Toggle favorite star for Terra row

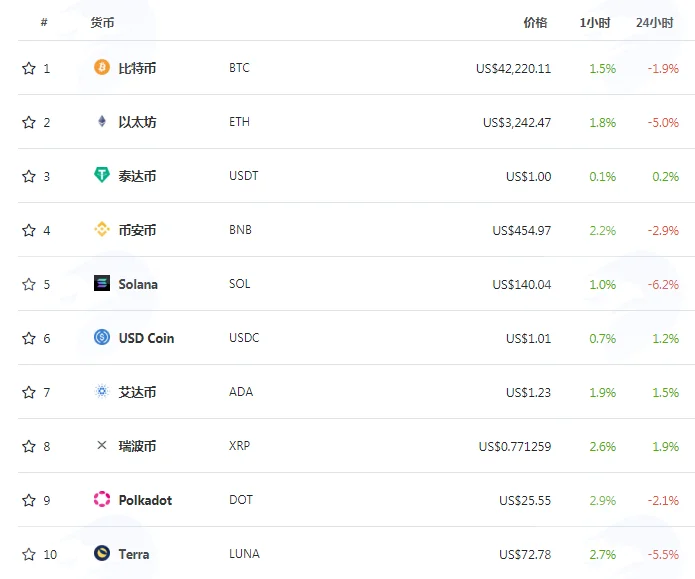[29, 554]
